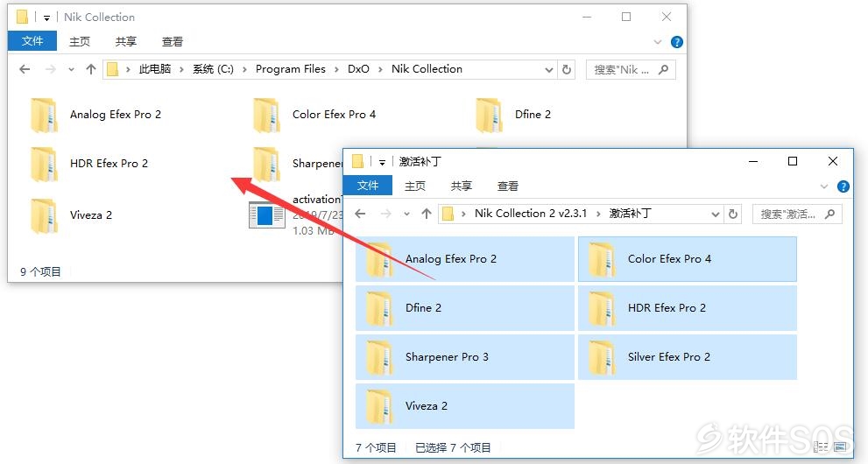Screen dimensions: 868x464
Task: Switch 激活补丁 window to details view
Action: click(822, 446)
